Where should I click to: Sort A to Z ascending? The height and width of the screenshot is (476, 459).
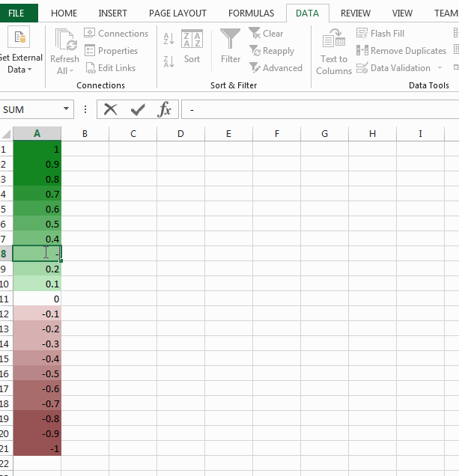[168, 39]
